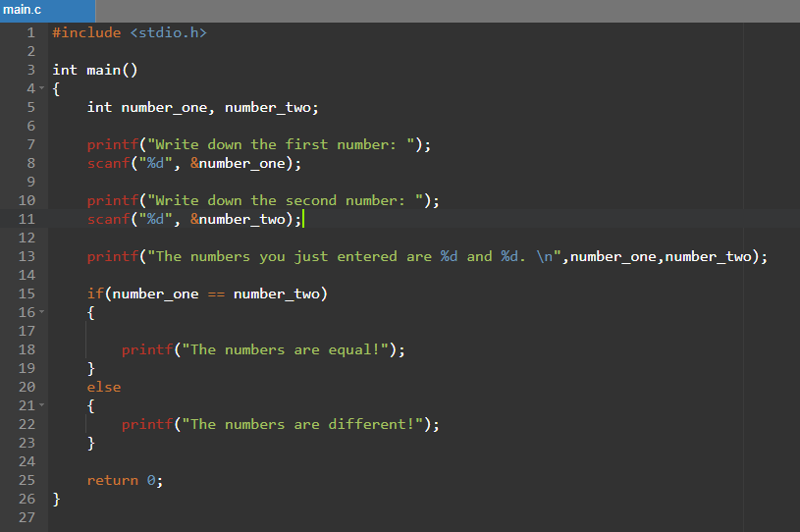This screenshot has height=532, width=800.
Task: Click the 'printf' keyword at line 22
Action: click(147, 424)
